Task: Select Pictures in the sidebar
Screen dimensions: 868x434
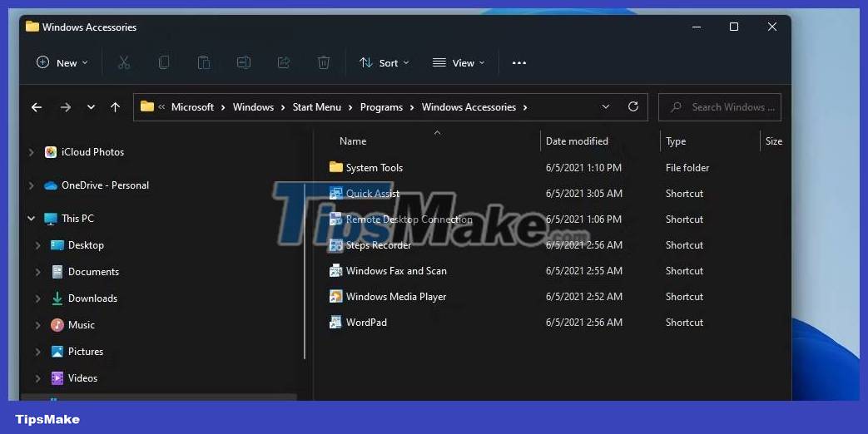Action: pyautogui.click(x=86, y=351)
